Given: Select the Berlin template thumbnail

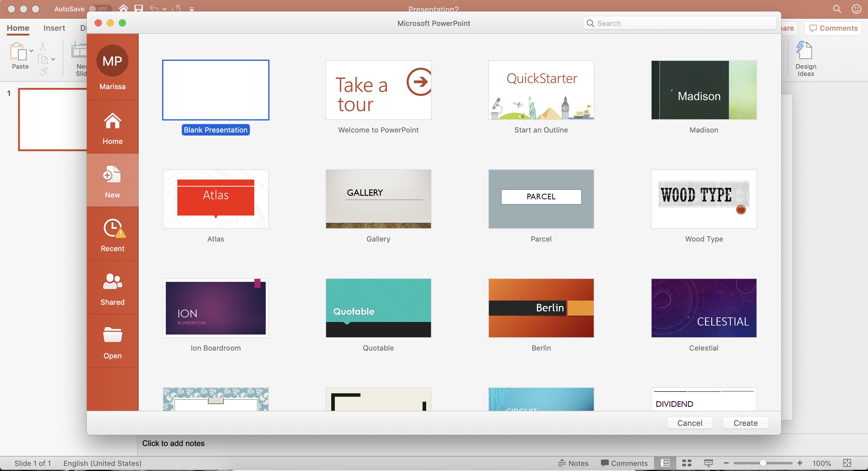Looking at the screenshot, I should click(x=541, y=307).
